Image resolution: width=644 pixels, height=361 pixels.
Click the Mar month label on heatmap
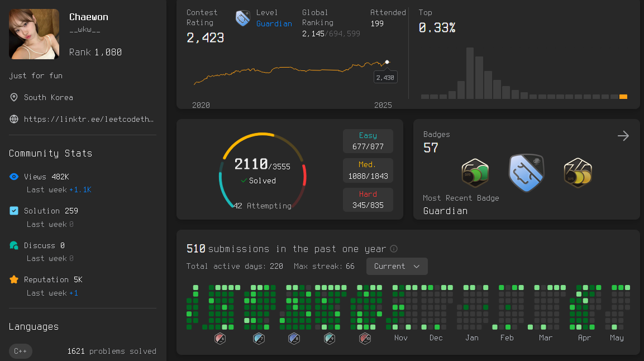tap(546, 338)
